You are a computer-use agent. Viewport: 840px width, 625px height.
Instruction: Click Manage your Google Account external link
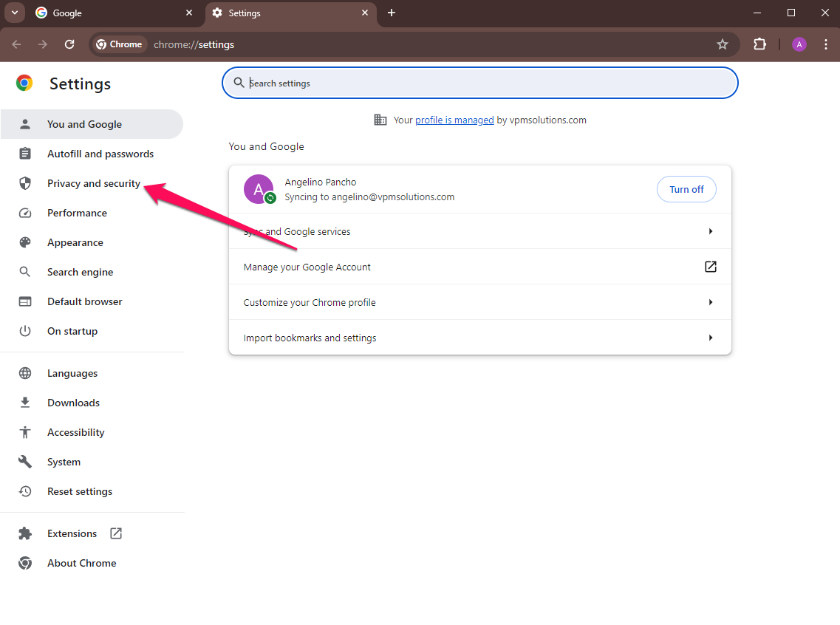coord(709,267)
